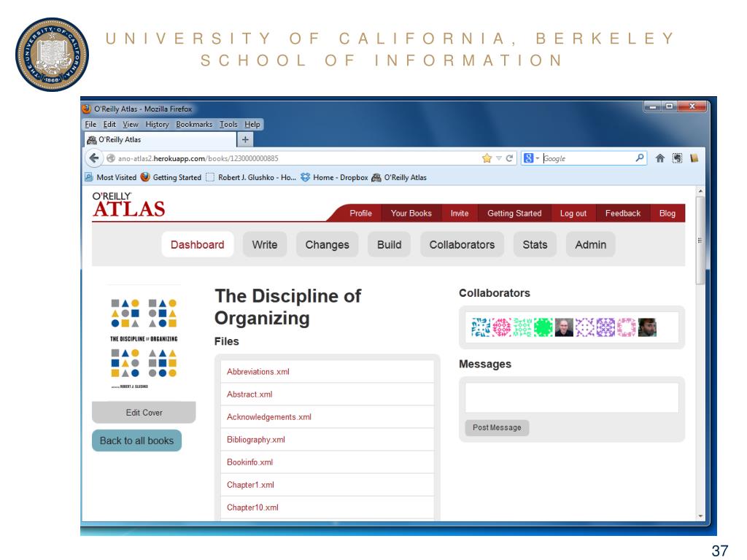Click Back to all books button
747x560 pixels.
click(x=136, y=440)
